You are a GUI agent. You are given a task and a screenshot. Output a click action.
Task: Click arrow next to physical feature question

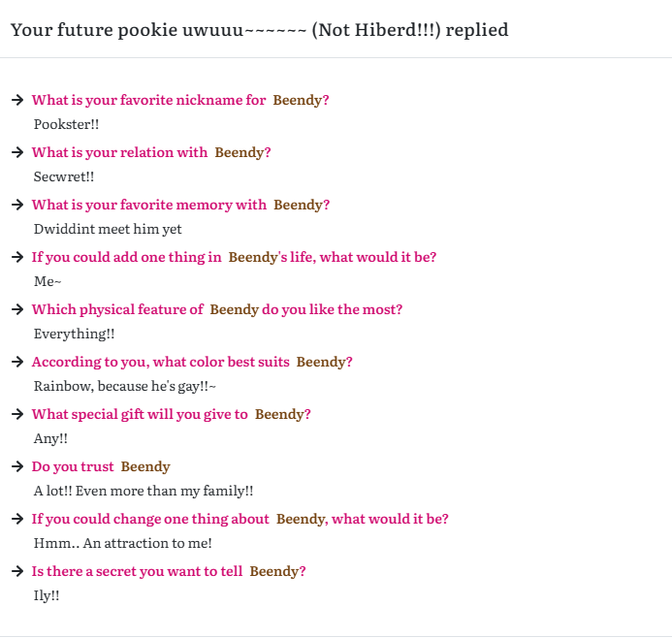pos(17,309)
